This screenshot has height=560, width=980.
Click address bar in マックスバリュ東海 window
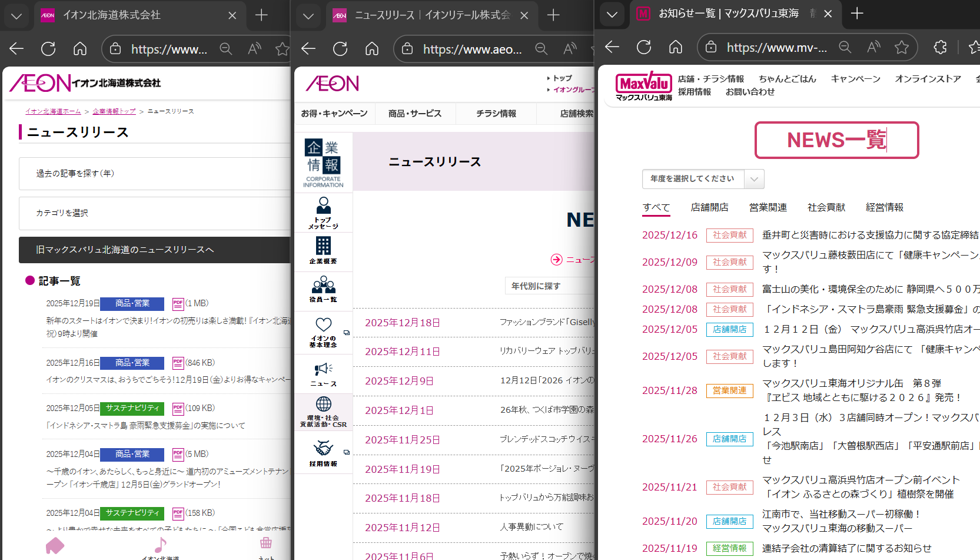click(x=777, y=47)
